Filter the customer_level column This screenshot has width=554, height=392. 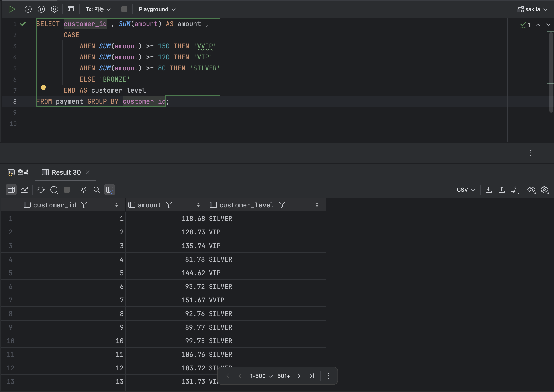coord(282,205)
